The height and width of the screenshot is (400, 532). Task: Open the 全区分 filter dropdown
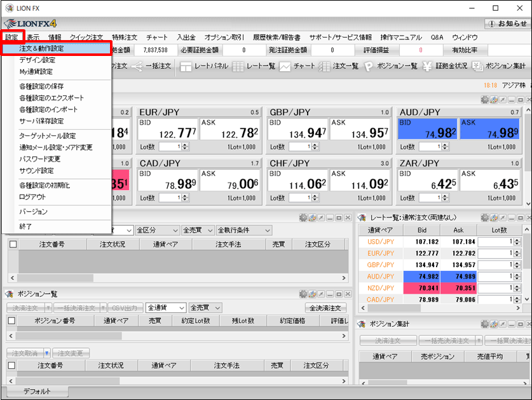click(158, 230)
